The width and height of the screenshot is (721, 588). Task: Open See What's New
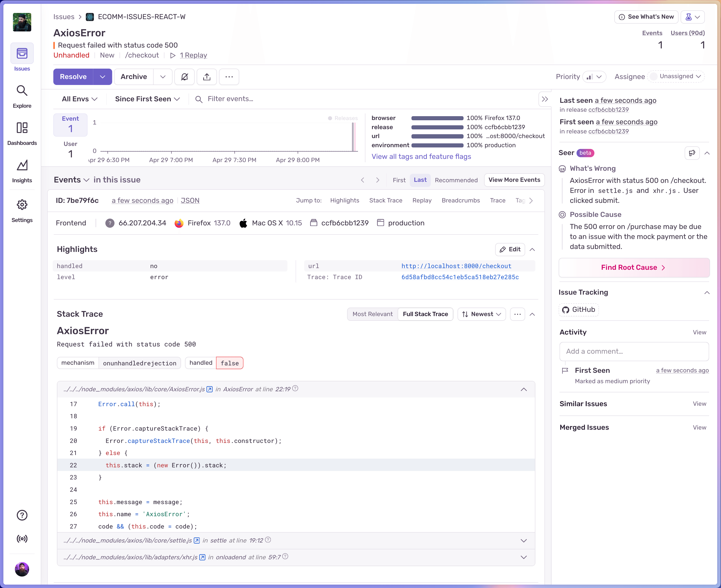click(646, 17)
